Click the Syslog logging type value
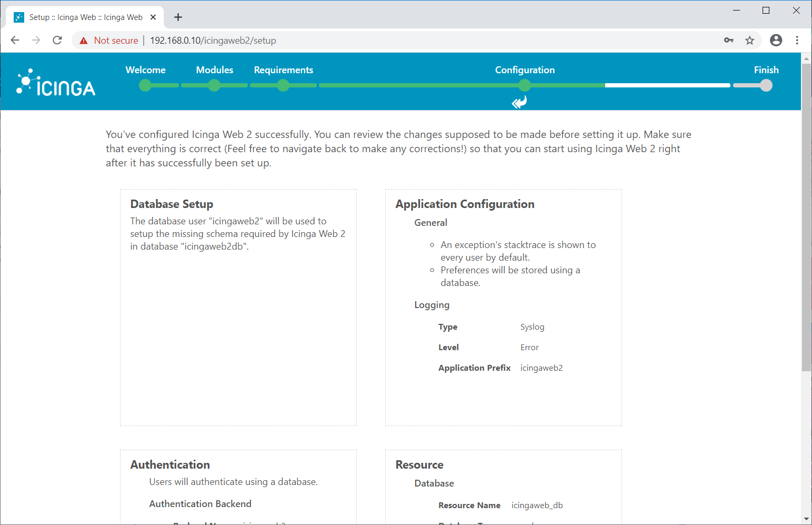The width and height of the screenshot is (812, 525). coord(533,327)
